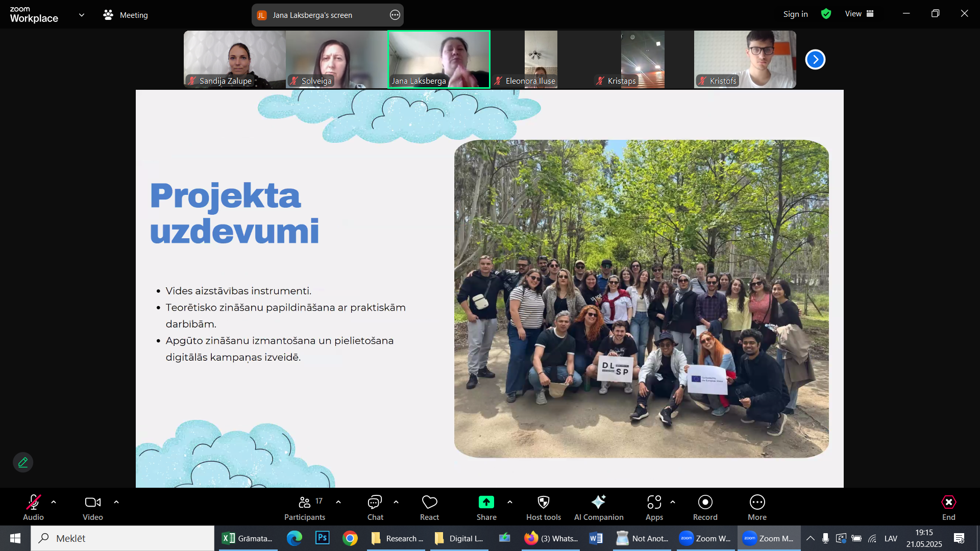Open the Zoom Workplace dropdown chevron

(x=82, y=15)
